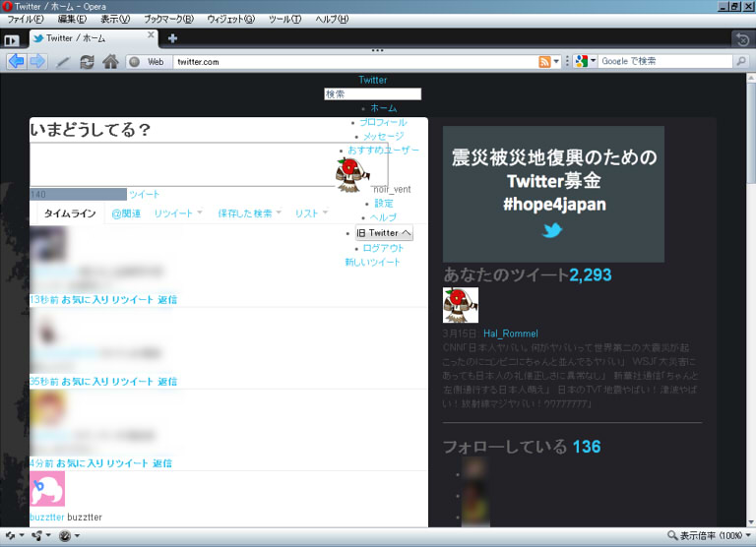Open the buzztter username link
Screen dimensions: 756x547
tap(47, 517)
